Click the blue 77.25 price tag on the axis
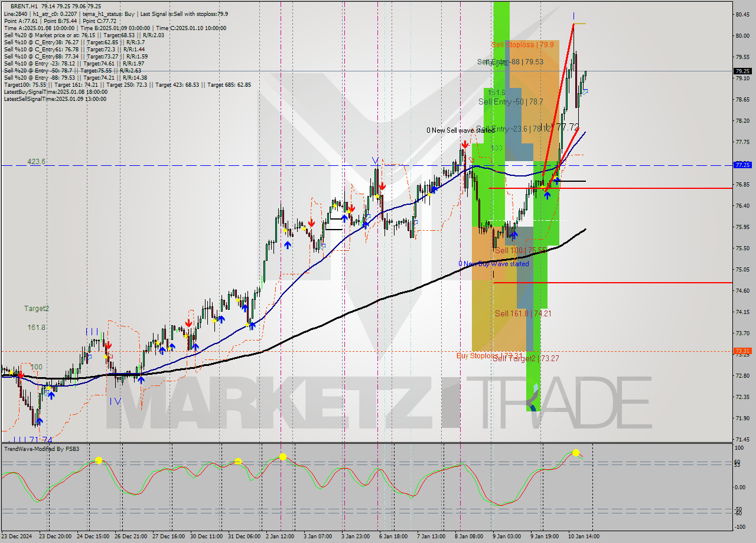This screenshot has width=756, height=543. [x=742, y=165]
